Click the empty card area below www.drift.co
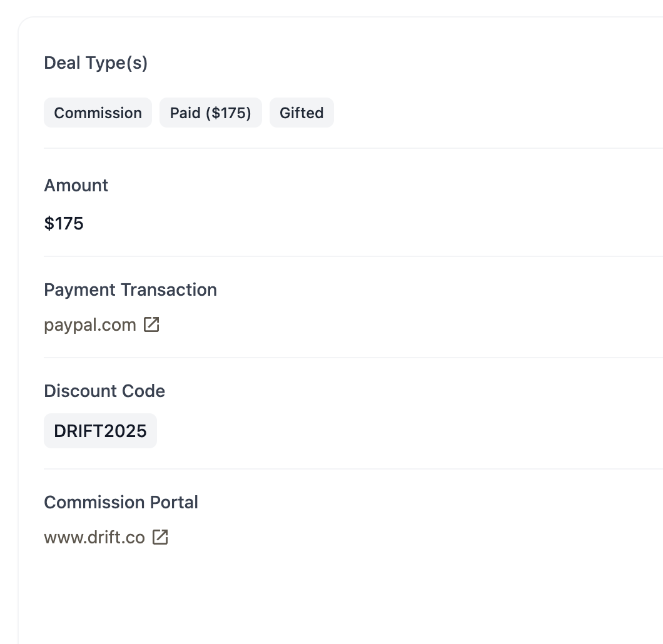 (x=341, y=596)
